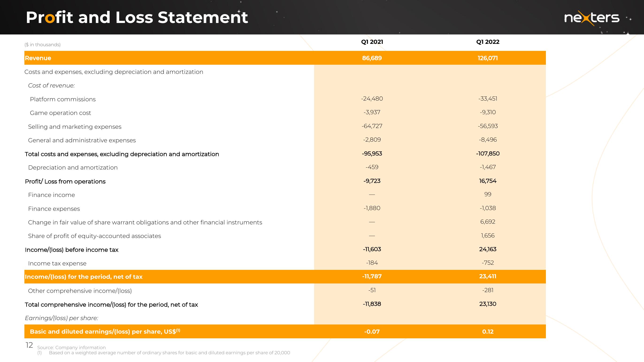
Task: Select the value 24,163
Action: point(488,249)
